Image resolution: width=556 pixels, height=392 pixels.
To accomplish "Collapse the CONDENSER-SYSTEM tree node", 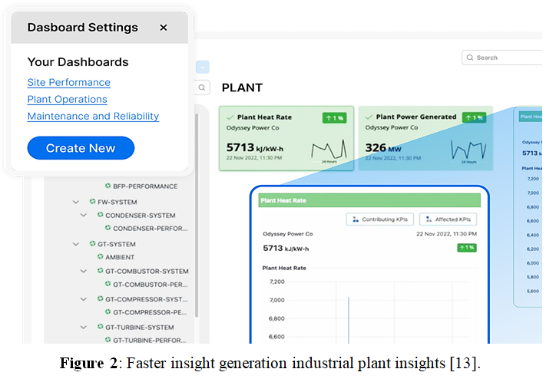I will tap(84, 216).
